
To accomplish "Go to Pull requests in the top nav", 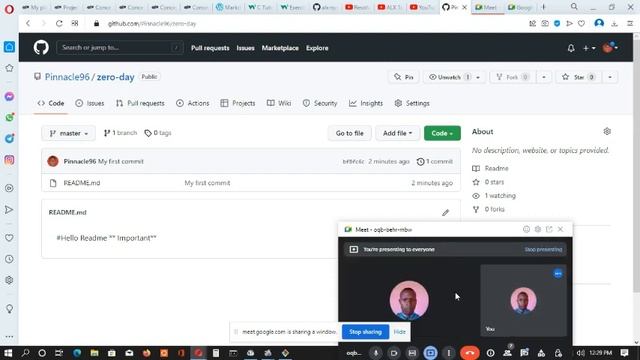I will [x=210, y=48].
